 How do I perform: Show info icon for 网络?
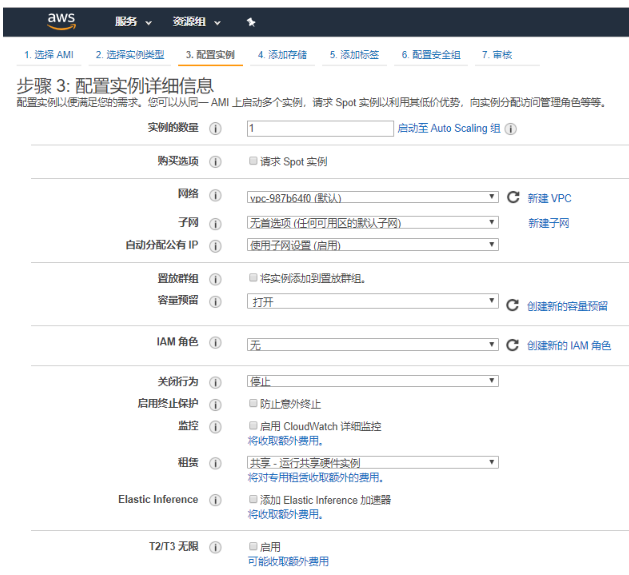pyautogui.click(x=215, y=195)
